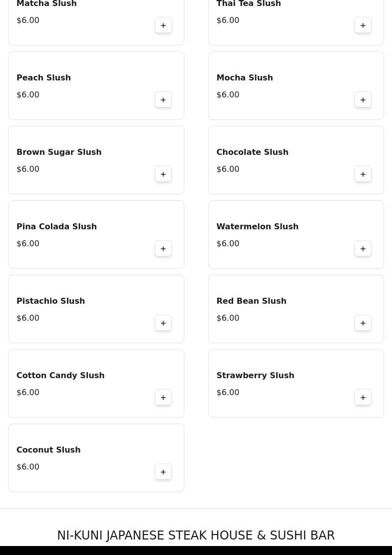Add Chocolate Slush using plus button
392x555 pixels.
tap(363, 174)
